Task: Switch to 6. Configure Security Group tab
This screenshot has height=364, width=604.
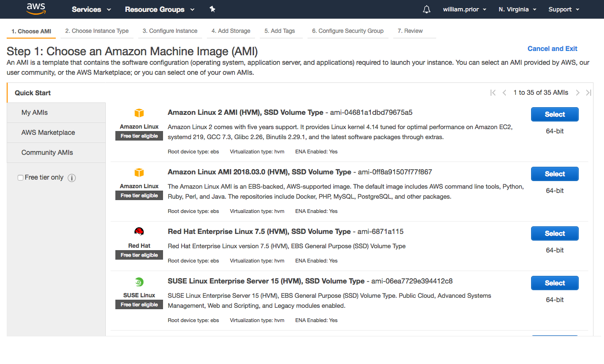Action: pyautogui.click(x=348, y=31)
